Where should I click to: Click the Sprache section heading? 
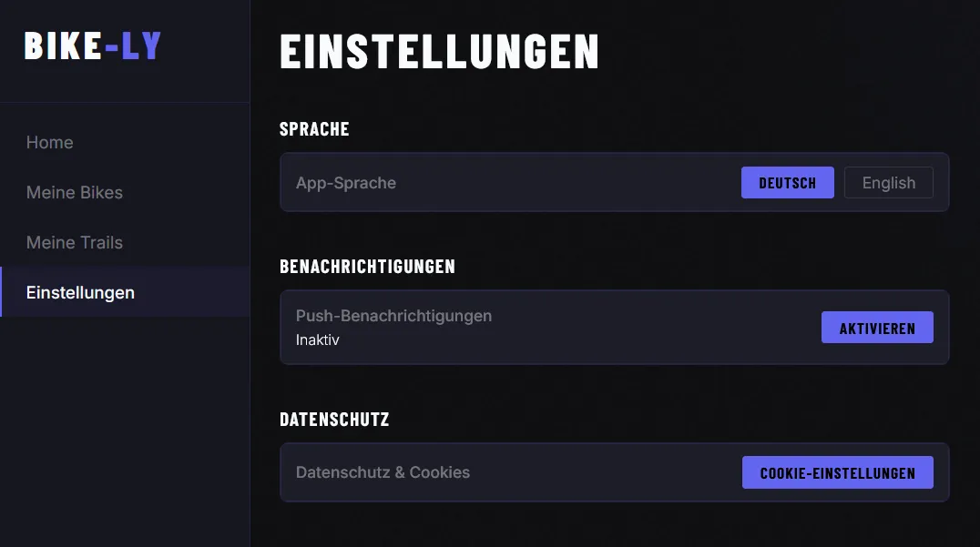tap(314, 129)
